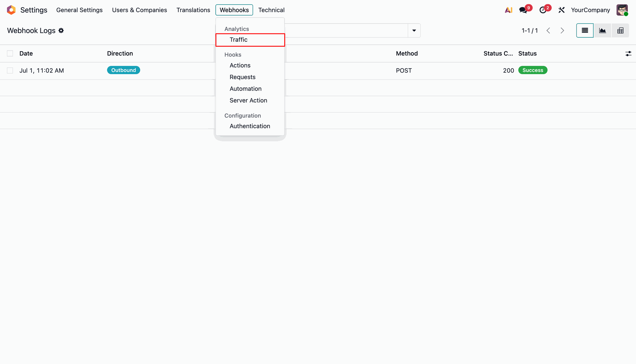Open the Technical menu
The image size is (636, 364).
271,10
